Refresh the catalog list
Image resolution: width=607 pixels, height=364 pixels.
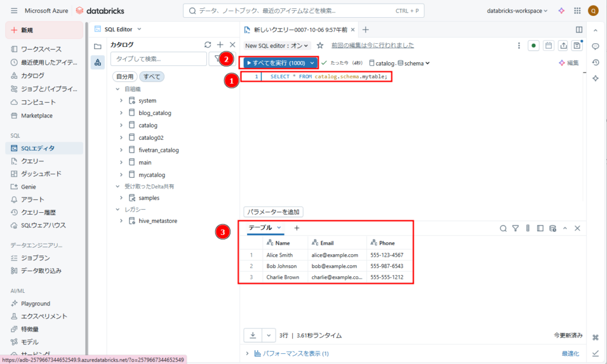point(207,44)
